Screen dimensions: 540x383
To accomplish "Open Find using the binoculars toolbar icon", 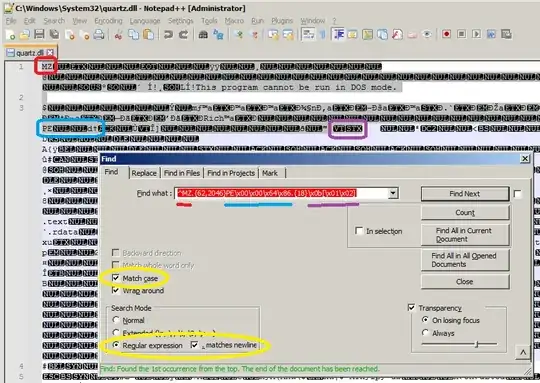I will [x=203, y=34].
